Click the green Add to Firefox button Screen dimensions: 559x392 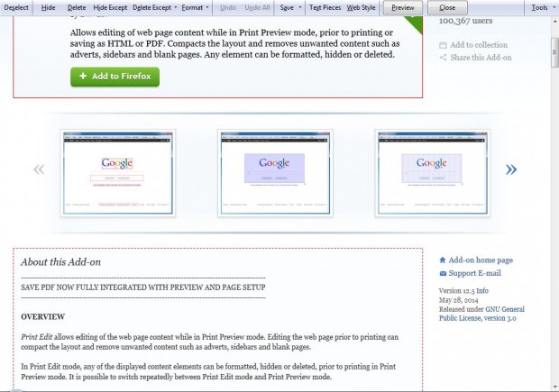coord(115,77)
